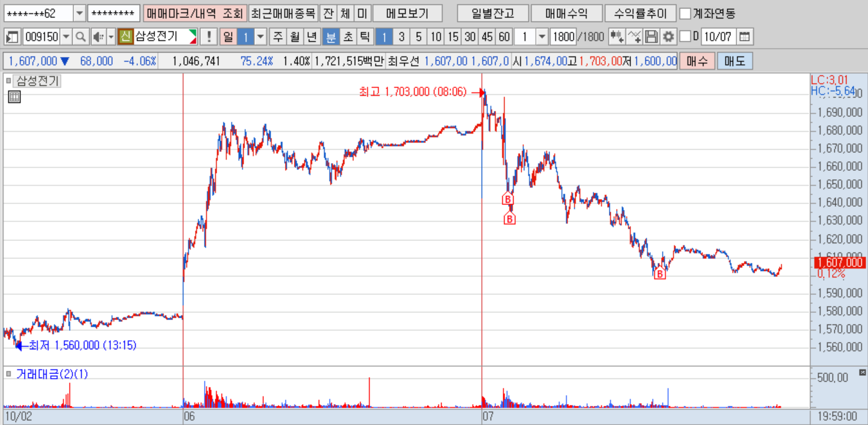The height and width of the screenshot is (425, 868).
Task: Select the 주 weekly chart tab
Action: coord(278,37)
